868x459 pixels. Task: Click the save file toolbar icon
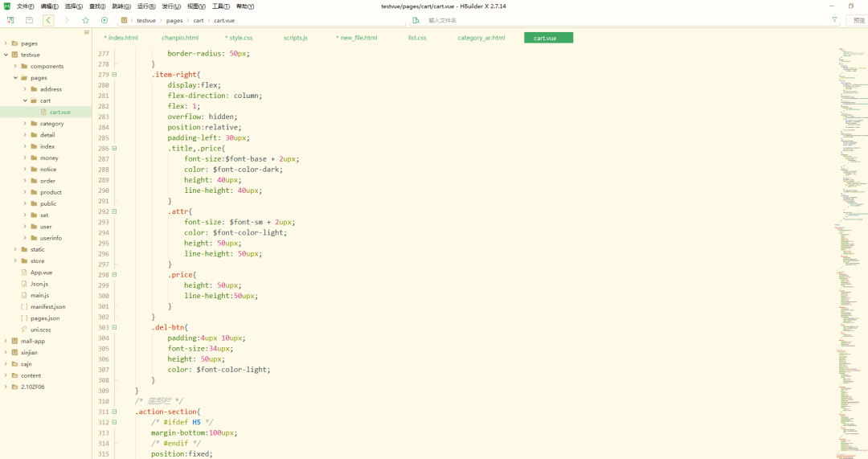(x=30, y=20)
